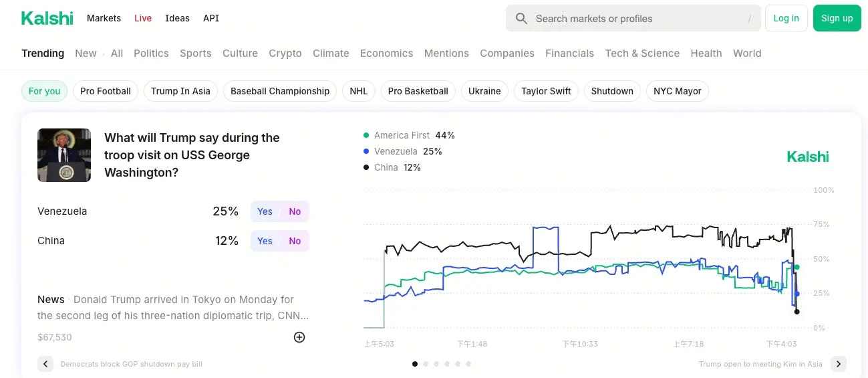This screenshot has width=868, height=378.
Task: Select the Taylor Swift filter chip
Action: point(546,91)
